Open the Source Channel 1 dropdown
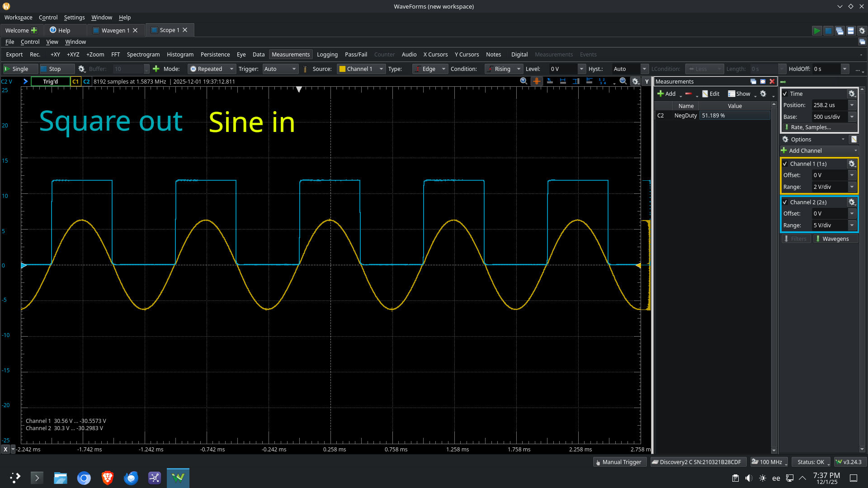Screen dimensions: 868x488 [361, 69]
